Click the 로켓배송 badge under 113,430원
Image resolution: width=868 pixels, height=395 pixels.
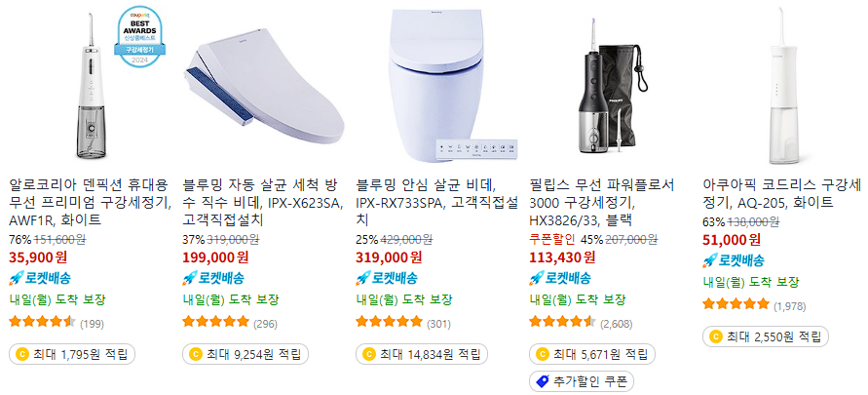559,278
